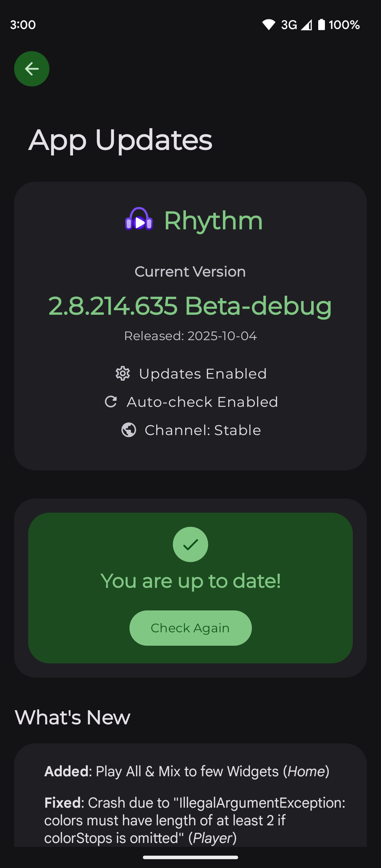Tap the globe icon beside Channel: Stable

pos(129,430)
